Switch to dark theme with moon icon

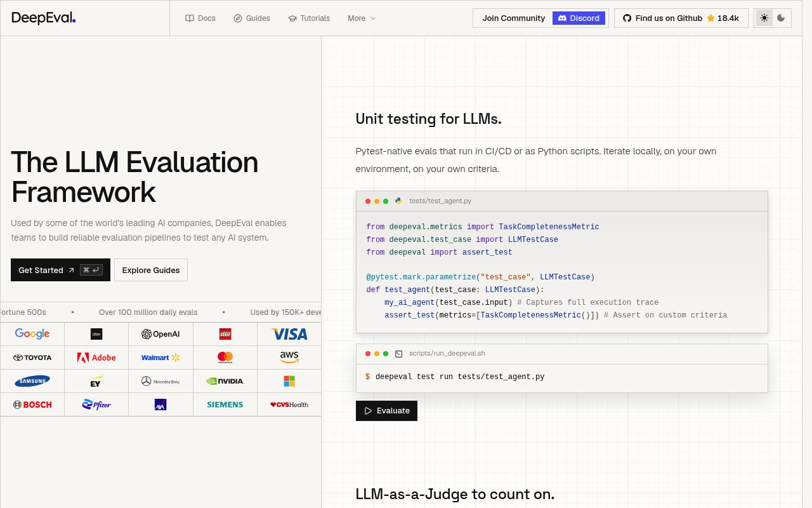[781, 18]
